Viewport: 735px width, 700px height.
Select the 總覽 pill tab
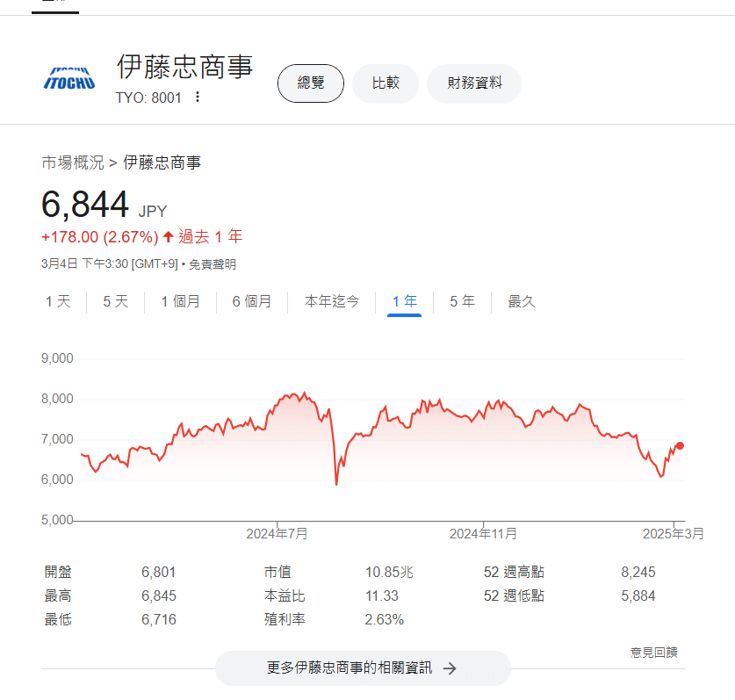point(311,83)
